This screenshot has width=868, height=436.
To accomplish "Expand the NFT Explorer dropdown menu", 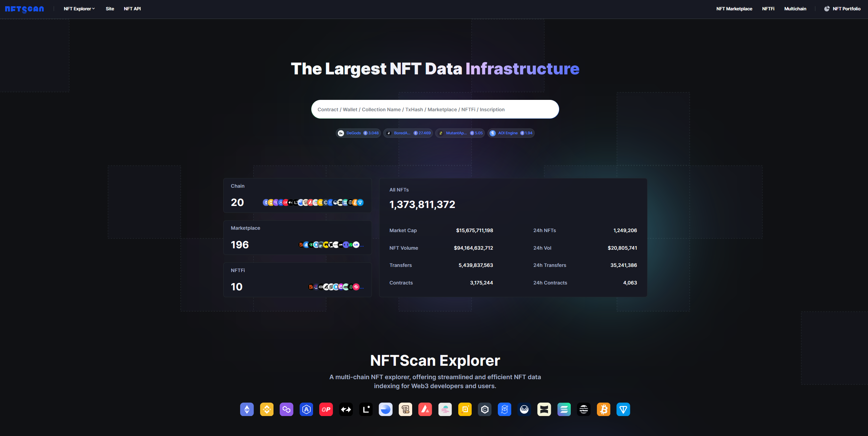I will click(x=79, y=9).
